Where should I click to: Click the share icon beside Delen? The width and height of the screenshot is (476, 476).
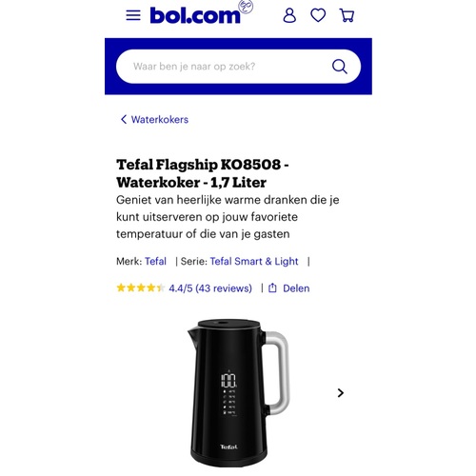272,288
